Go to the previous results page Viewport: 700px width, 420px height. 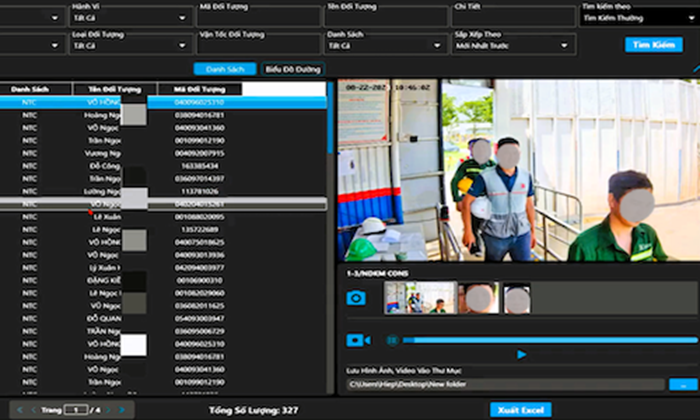point(32,409)
